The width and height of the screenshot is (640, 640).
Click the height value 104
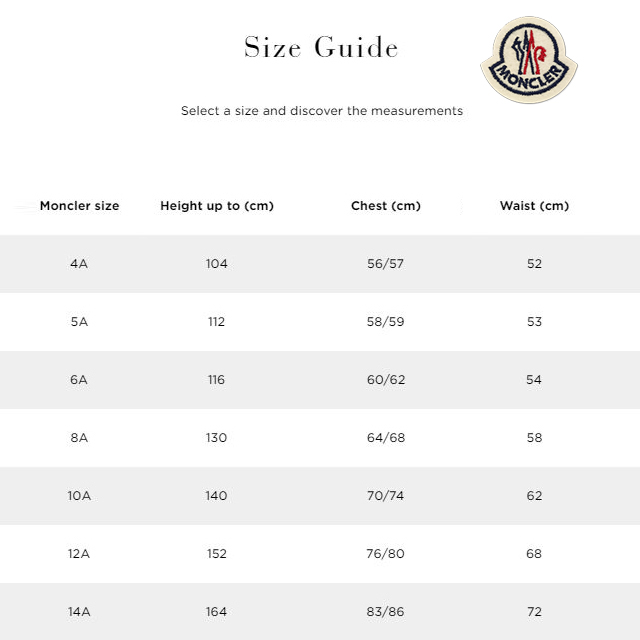[x=217, y=264]
